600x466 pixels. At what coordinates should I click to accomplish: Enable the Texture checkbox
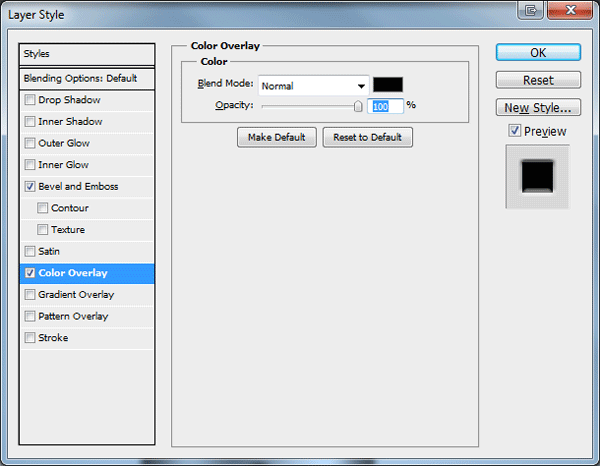tap(42, 230)
